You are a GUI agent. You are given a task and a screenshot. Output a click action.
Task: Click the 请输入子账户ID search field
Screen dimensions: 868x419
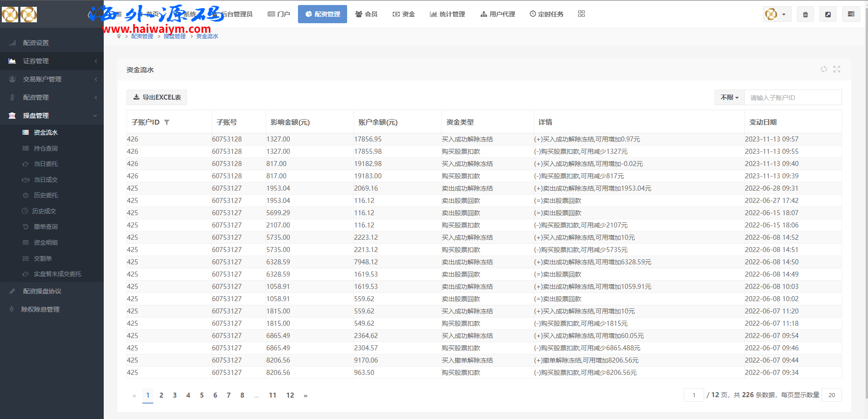(792, 97)
